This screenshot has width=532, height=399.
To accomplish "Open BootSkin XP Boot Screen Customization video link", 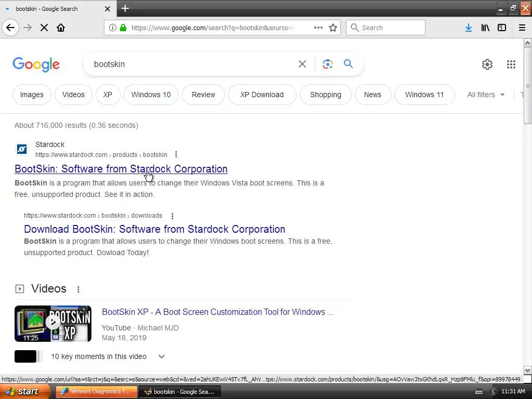I will coord(218,312).
